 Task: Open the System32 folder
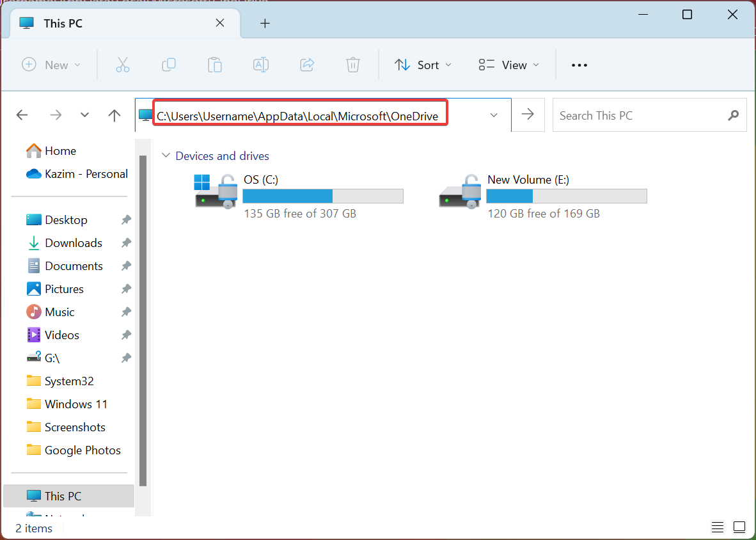(x=59, y=381)
